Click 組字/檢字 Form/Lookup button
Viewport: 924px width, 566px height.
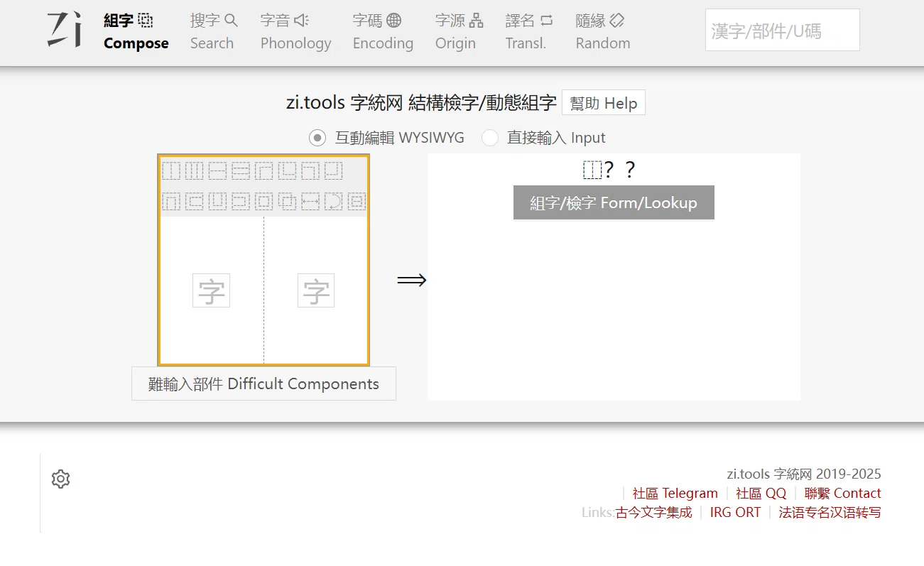(614, 203)
